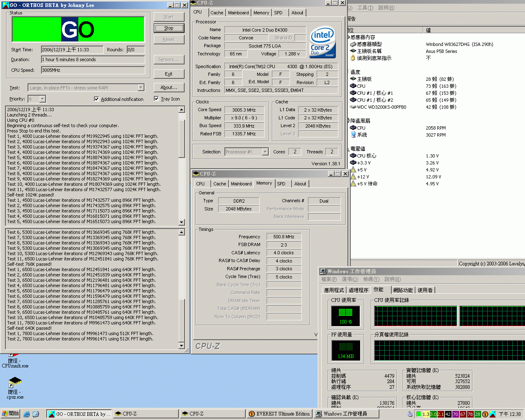Click down arrow of lower ORTHOS log scrollbar
Viewport: 525px width, 420px height.
click(182, 346)
